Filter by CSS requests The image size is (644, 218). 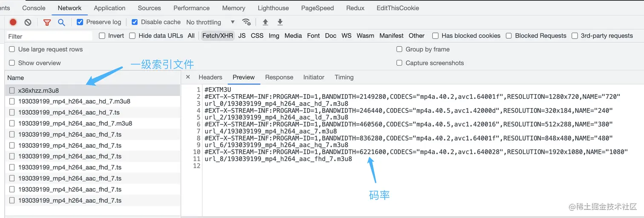coord(257,36)
